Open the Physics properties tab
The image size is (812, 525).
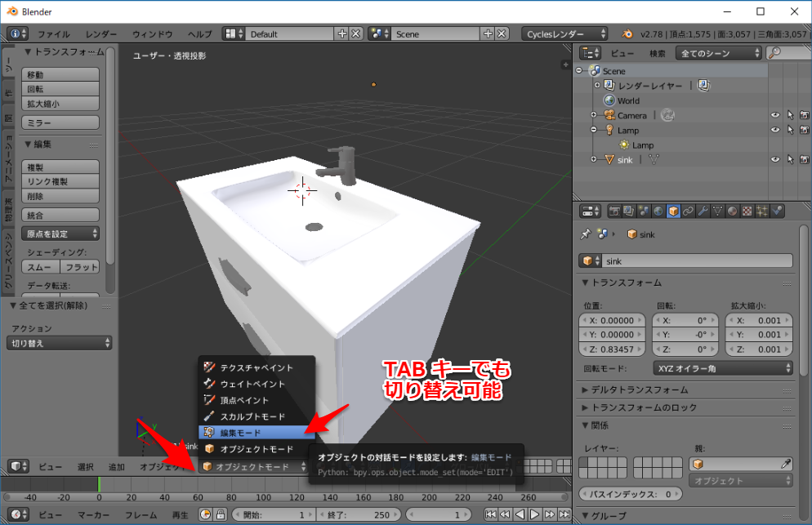tap(777, 211)
